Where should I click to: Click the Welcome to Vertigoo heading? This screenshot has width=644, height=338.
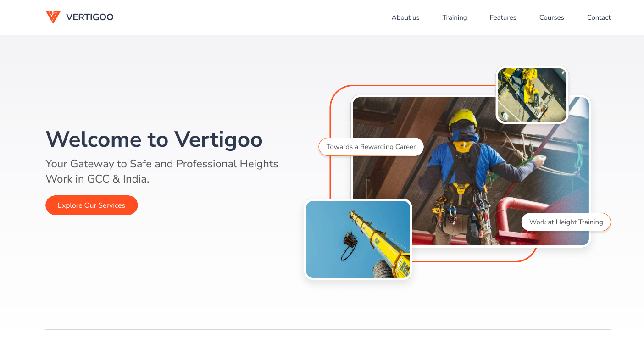154,140
